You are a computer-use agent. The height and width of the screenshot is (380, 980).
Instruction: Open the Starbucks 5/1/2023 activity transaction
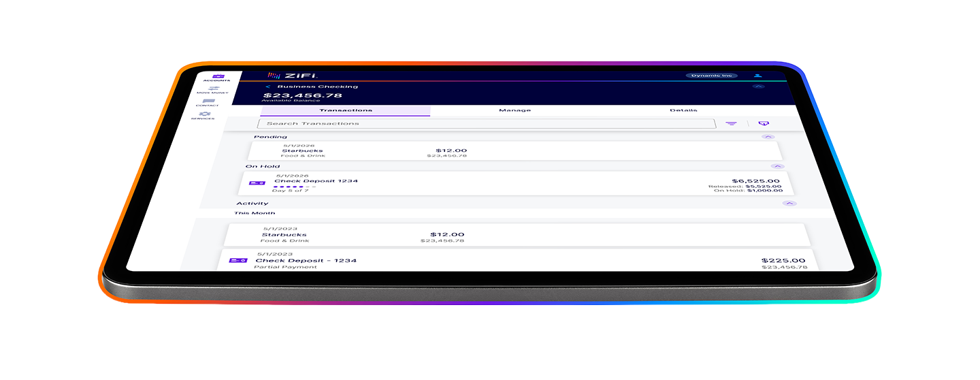517,235
